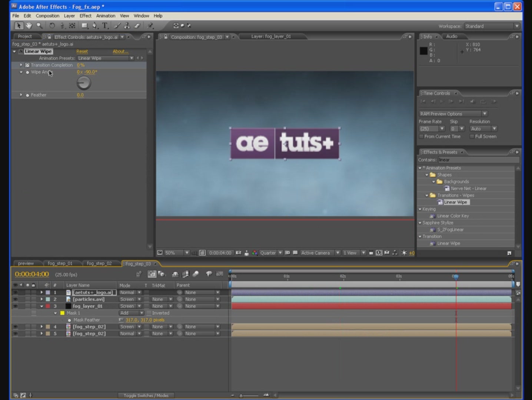Click the Live Update icon in timeline
Image resolution: width=532 pixels, height=400 pixels.
tap(152, 274)
